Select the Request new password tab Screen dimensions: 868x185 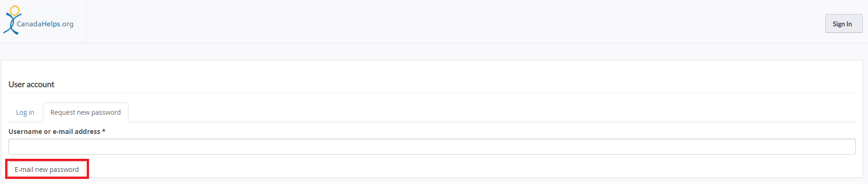click(x=85, y=112)
